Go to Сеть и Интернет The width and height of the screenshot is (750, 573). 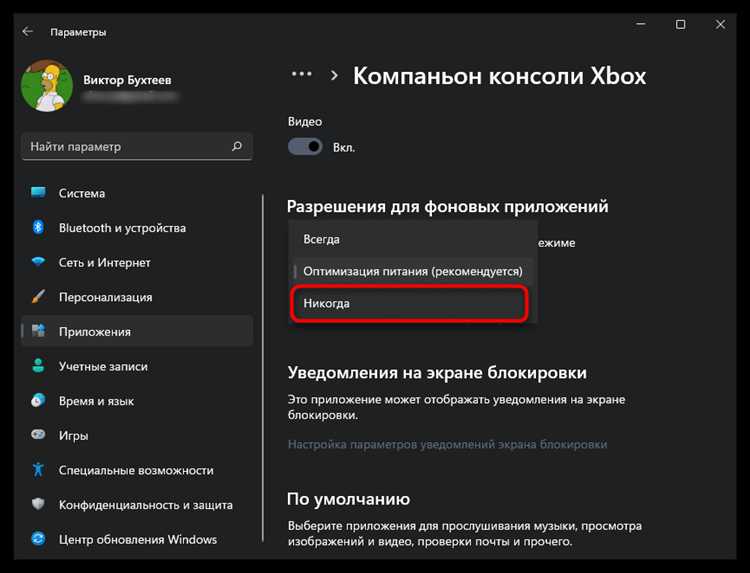137,262
